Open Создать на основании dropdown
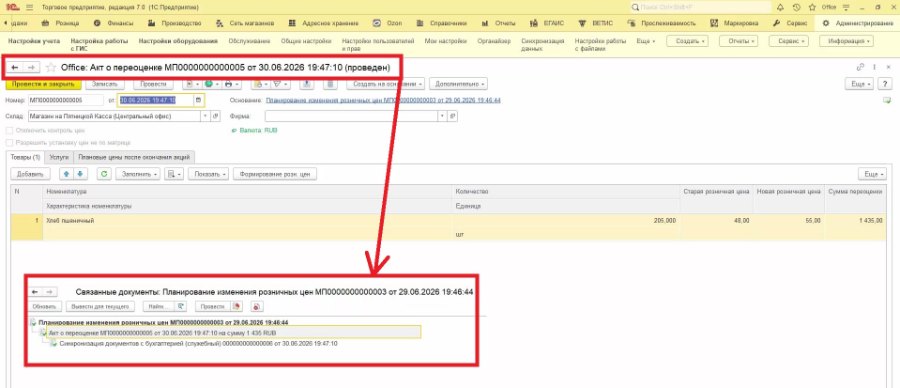Image resolution: width=900 pixels, height=388 pixels. (x=385, y=84)
